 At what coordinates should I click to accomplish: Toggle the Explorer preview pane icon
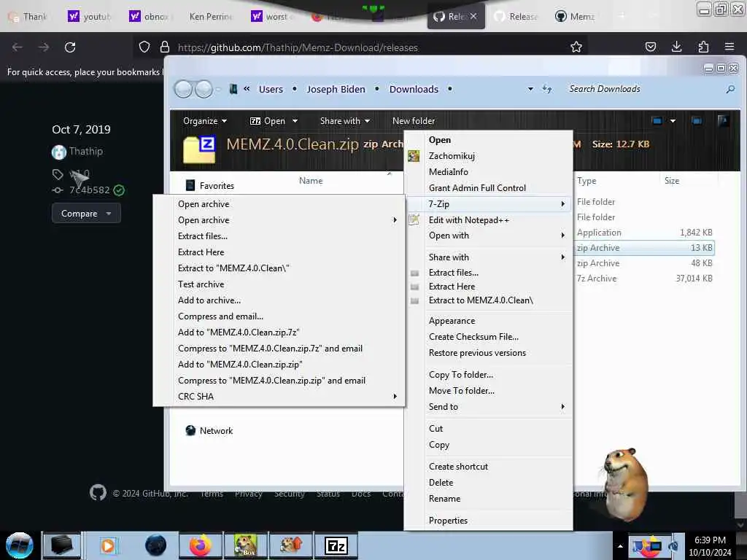point(697,121)
